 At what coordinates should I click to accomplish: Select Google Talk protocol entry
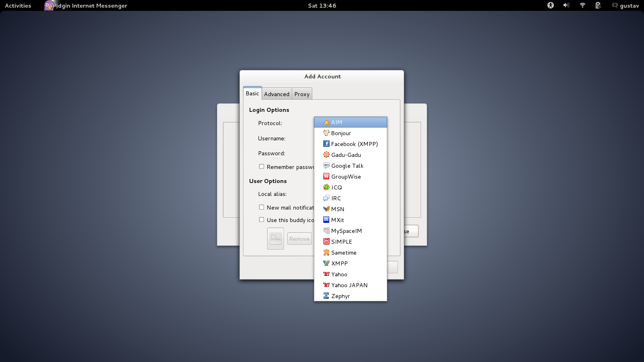click(x=351, y=165)
